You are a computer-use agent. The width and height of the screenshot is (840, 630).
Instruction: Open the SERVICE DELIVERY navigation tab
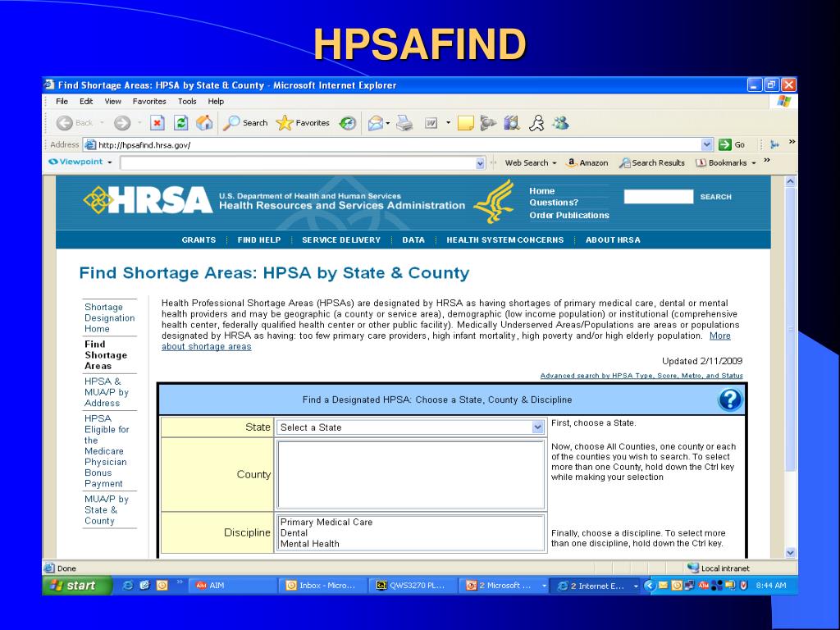341,240
